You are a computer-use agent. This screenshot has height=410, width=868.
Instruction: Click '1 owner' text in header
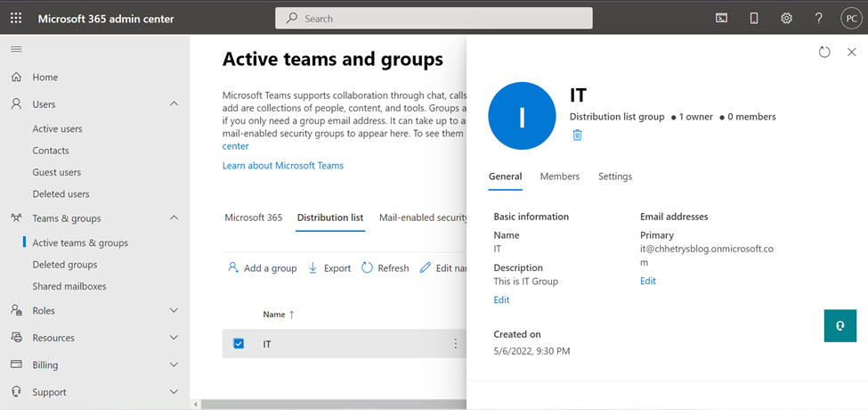pyautogui.click(x=696, y=117)
